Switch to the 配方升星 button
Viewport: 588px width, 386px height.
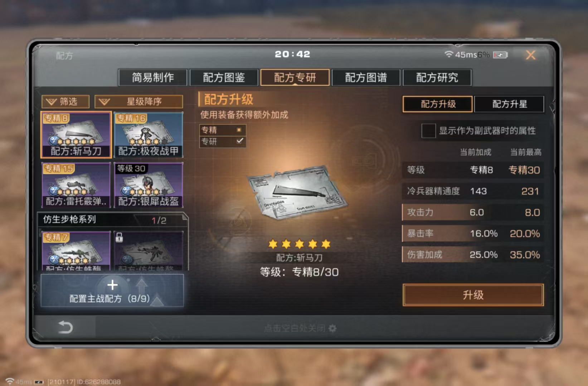coord(509,104)
